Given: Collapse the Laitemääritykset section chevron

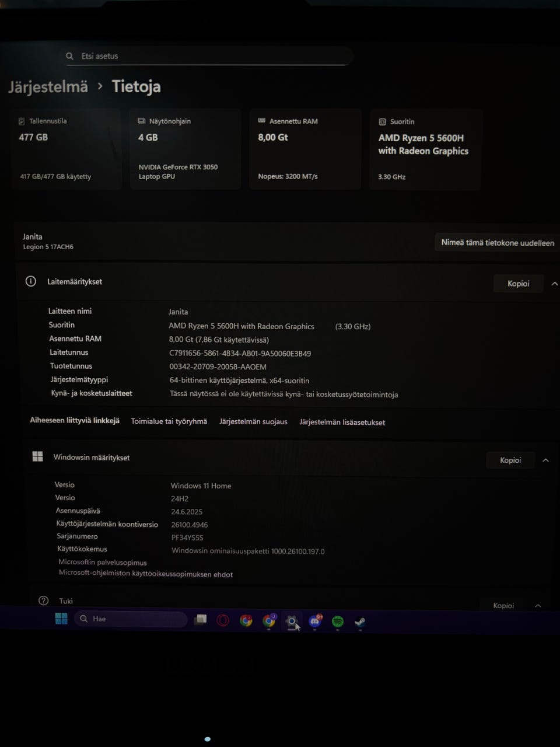Looking at the screenshot, I should click(x=554, y=284).
